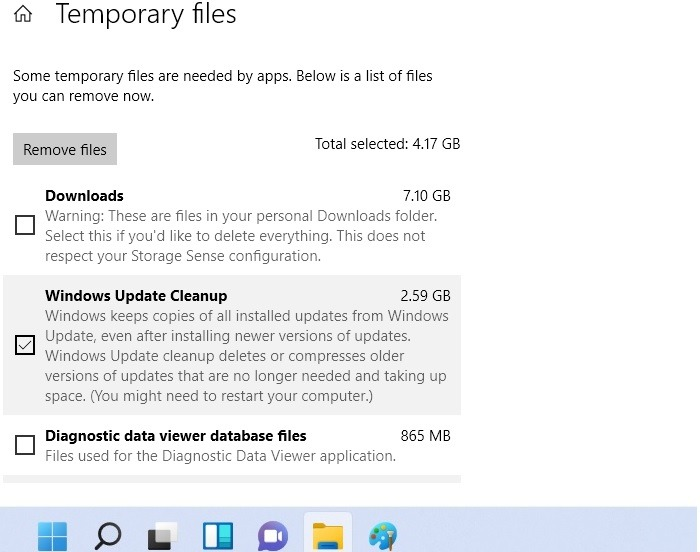Open Task View on the taskbar
700x552 pixels.
pos(162,535)
